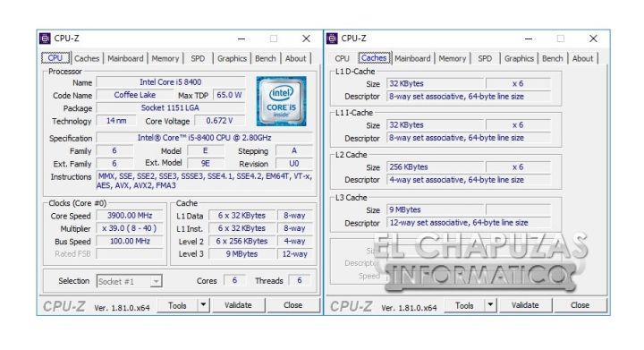
Task: Switch to CPU tab in right window
Action: (342, 58)
